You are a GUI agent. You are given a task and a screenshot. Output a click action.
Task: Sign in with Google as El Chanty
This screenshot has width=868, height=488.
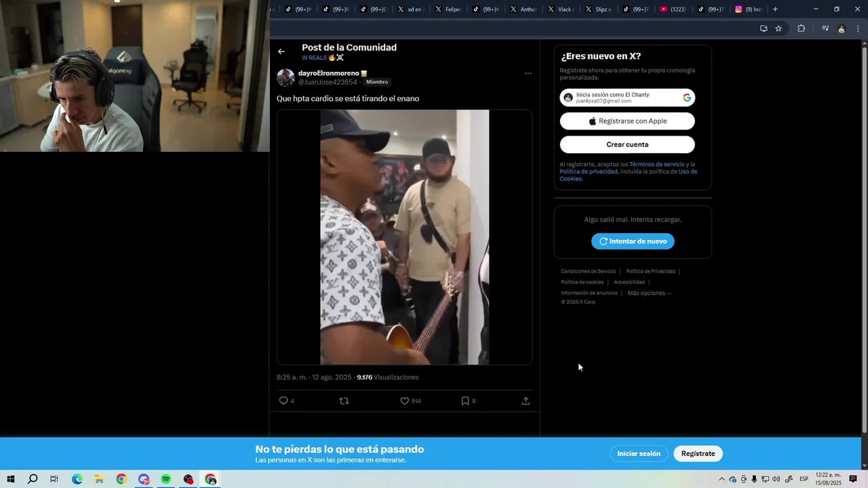pyautogui.click(x=627, y=98)
